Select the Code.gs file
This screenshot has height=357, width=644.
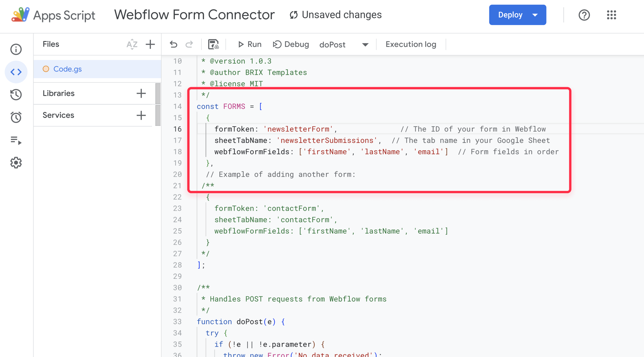pos(97,69)
